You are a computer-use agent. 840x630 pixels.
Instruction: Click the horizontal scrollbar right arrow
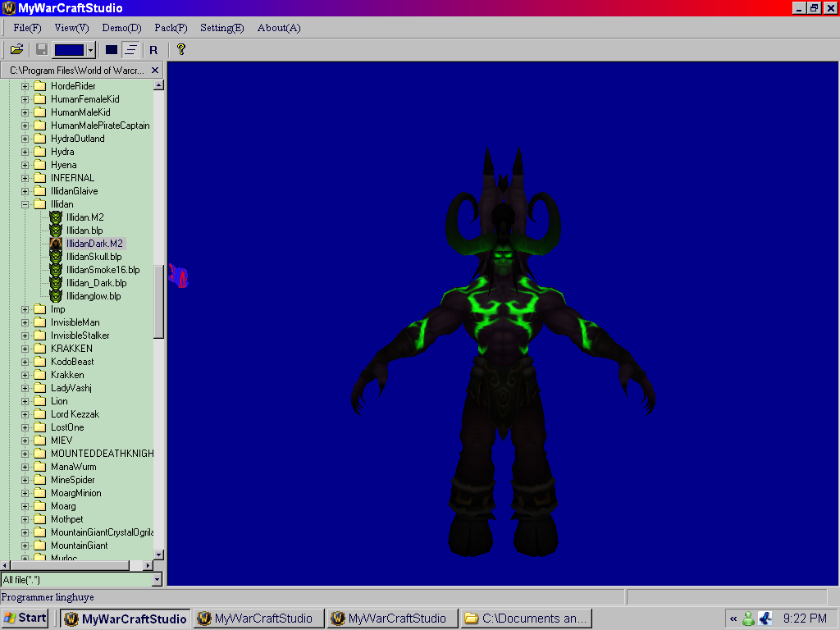pyautogui.click(x=148, y=565)
